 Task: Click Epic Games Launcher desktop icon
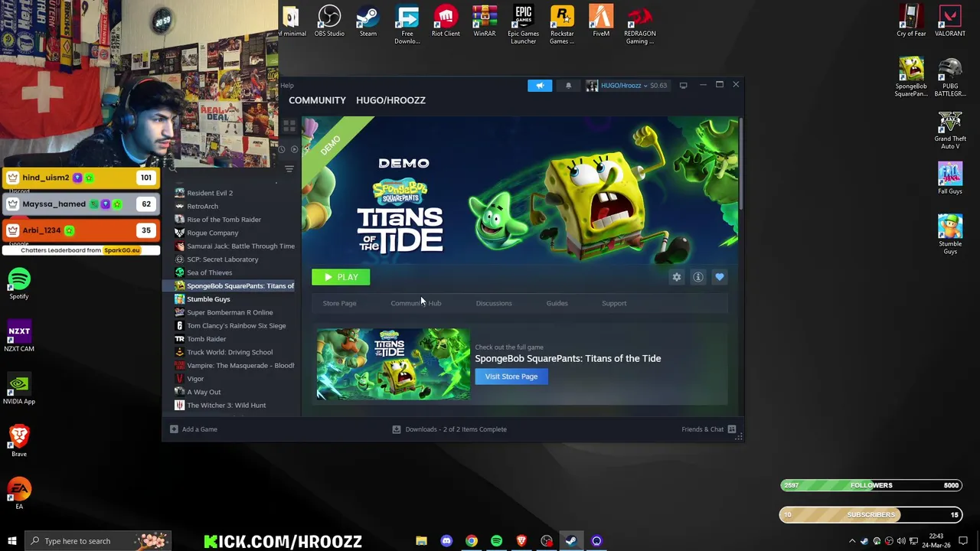click(523, 24)
